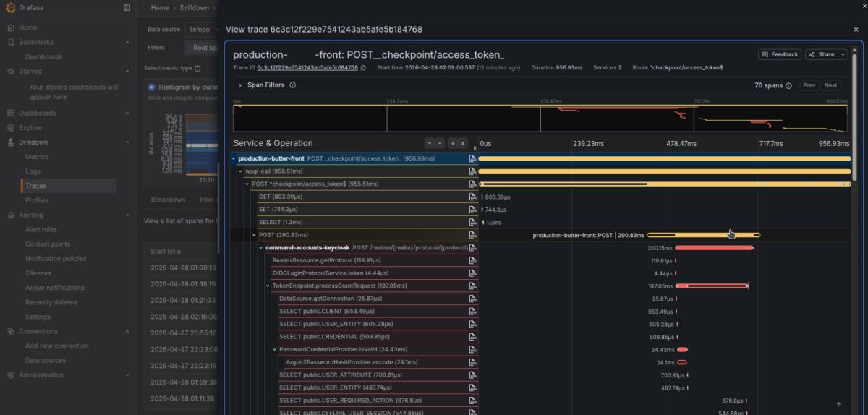Viewport: 868px width, 415px height.
Task: Copy the trace ID with the copy icon
Action: 363,67
